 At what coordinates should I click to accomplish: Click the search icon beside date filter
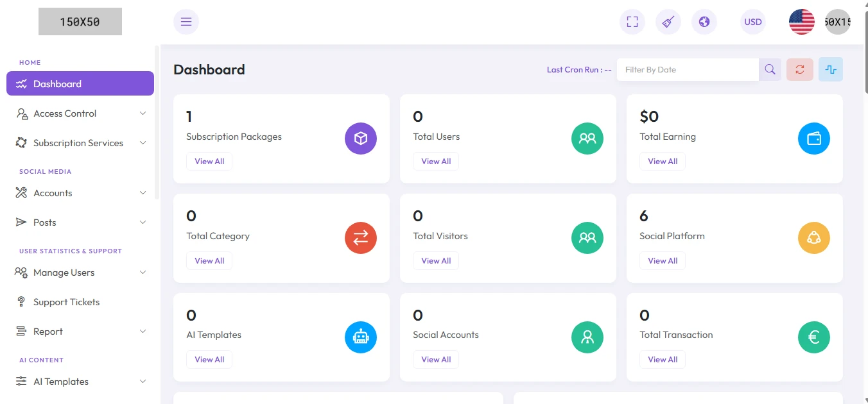click(x=770, y=69)
